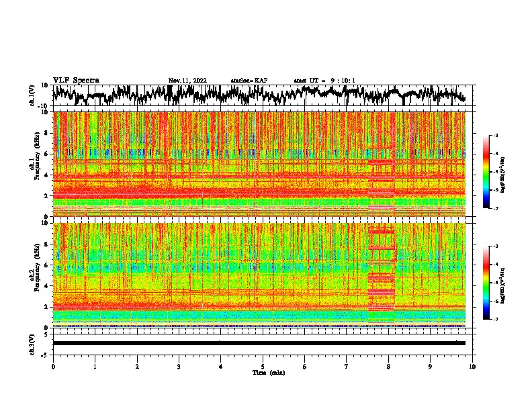Click time axis tick label "2"
The width and height of the screenshot is (532, 411).
tap(137, 367)
